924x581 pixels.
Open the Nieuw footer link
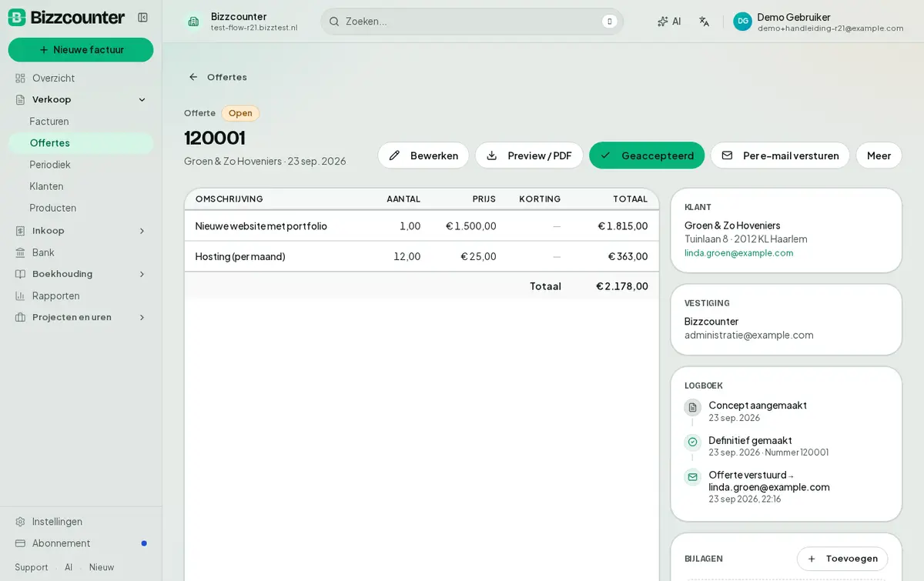coord(102,567)
